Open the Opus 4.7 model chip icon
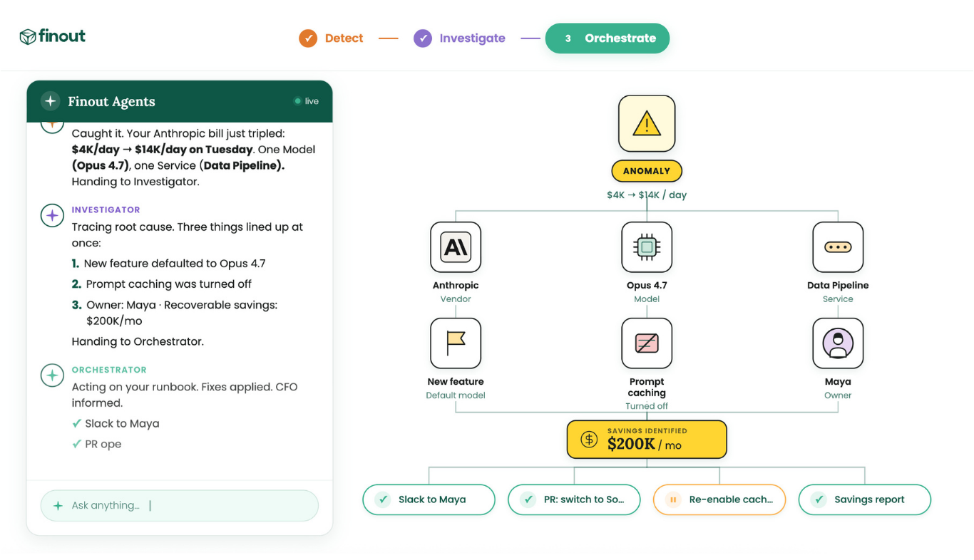The width and height of the screenshot is (974, 560). pos(647,247)
